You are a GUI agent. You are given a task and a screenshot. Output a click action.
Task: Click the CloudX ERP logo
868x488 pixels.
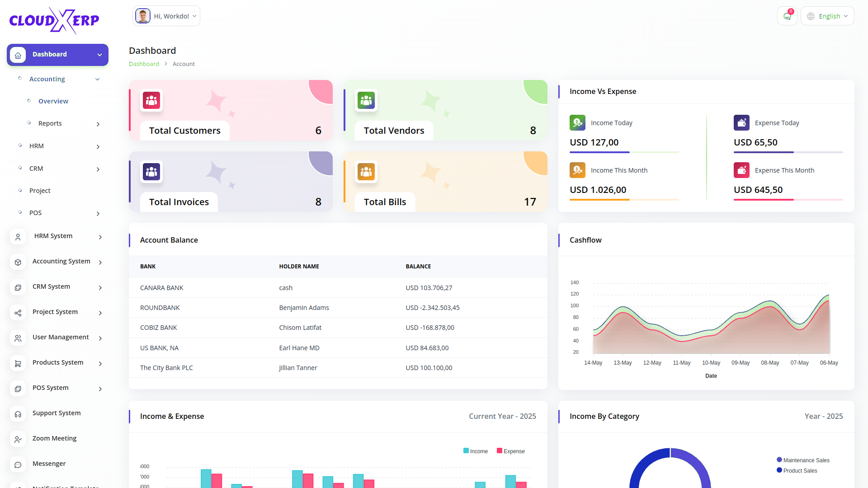(x=54, y=20)
